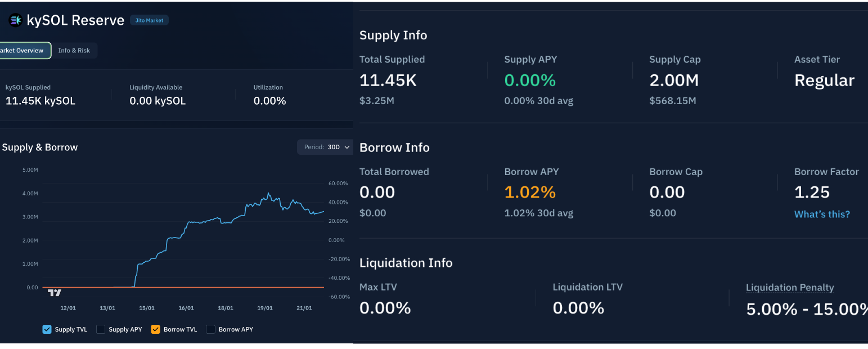868x349 pixels.
Task: Click the "kySOL Supplied" label
Action: click(x=28, y=87)
